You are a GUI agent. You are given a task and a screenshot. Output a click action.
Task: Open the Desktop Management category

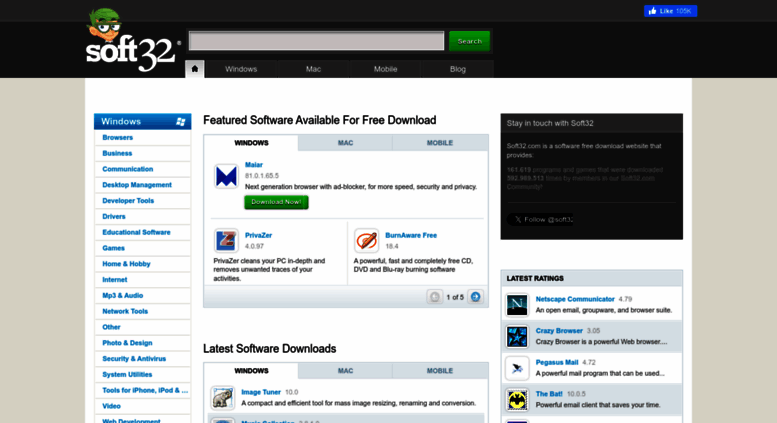(x=137, y=185)
